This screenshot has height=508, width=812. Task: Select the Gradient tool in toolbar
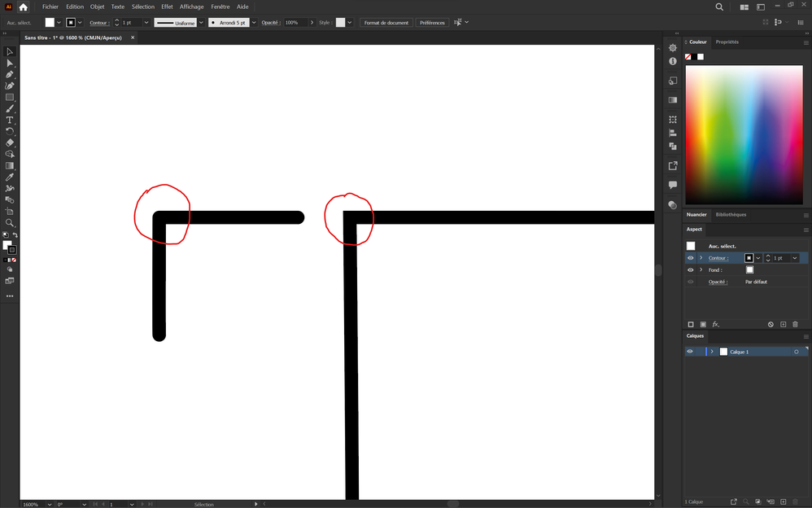(x=9, y=165)
